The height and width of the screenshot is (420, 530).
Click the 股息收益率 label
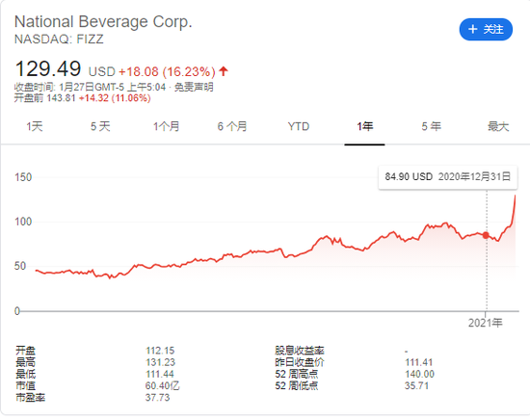300,351
